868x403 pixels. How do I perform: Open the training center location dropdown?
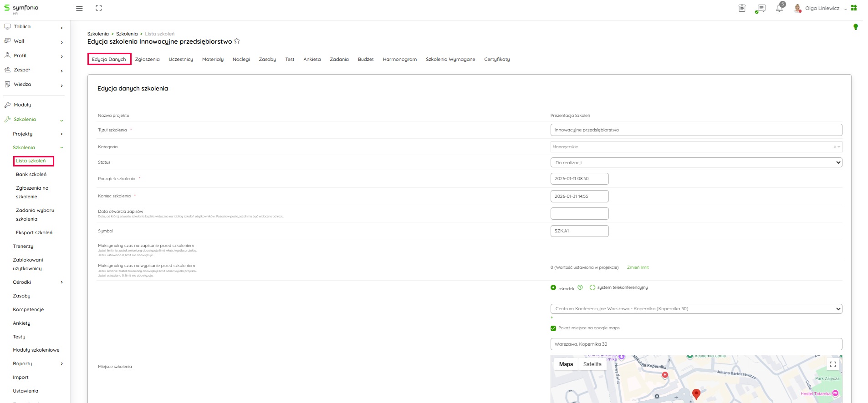click(696, 309)
